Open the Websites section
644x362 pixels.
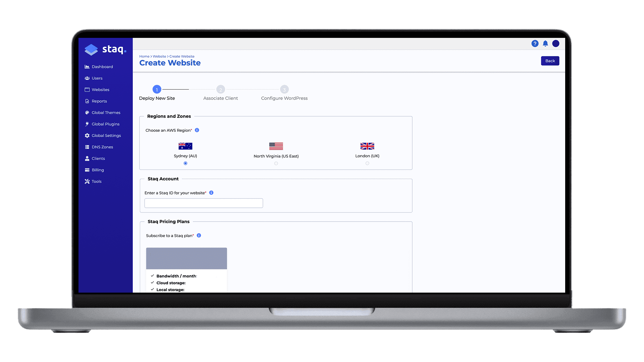(100, 89)
